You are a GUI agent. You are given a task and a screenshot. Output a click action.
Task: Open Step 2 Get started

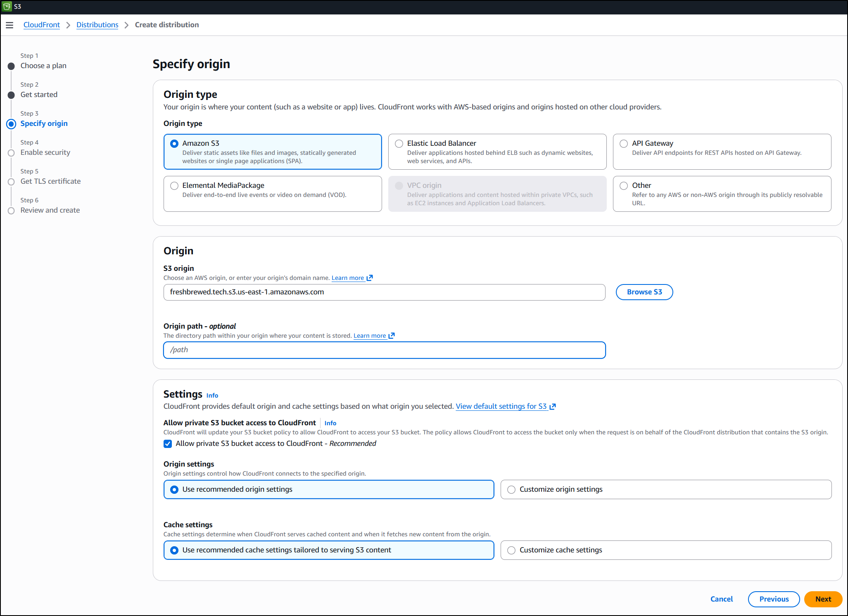[x=39, y=95]
